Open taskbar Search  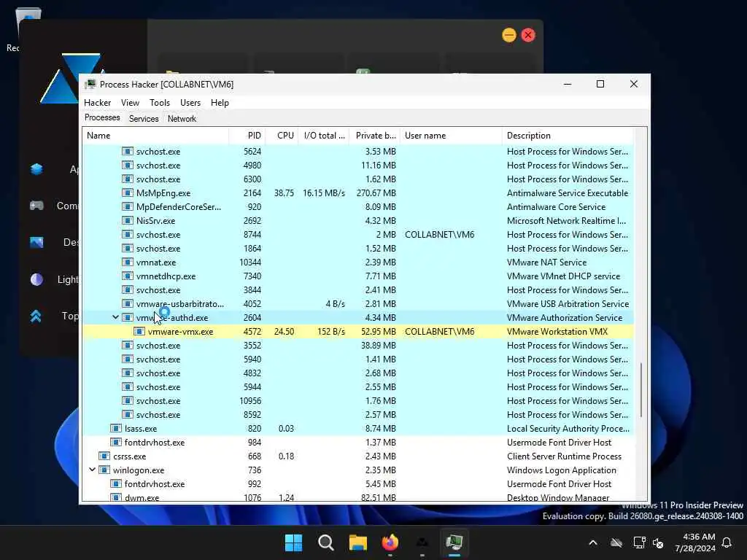(x=326, y=542)
